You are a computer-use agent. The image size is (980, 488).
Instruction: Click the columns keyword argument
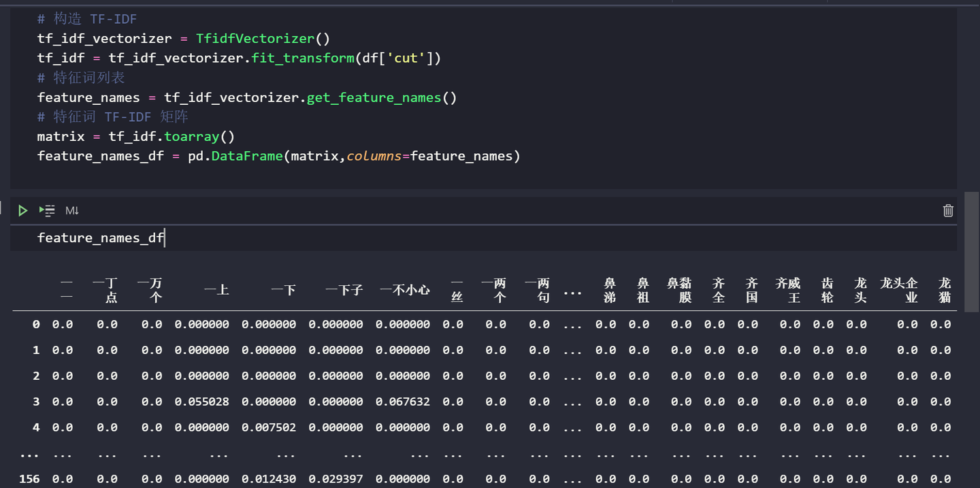pos(374,156)
